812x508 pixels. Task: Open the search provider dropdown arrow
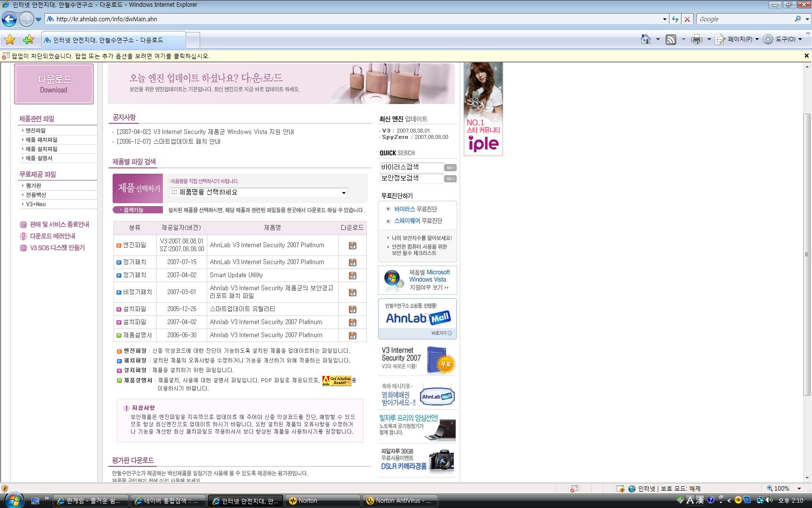[x=807, y=19]
